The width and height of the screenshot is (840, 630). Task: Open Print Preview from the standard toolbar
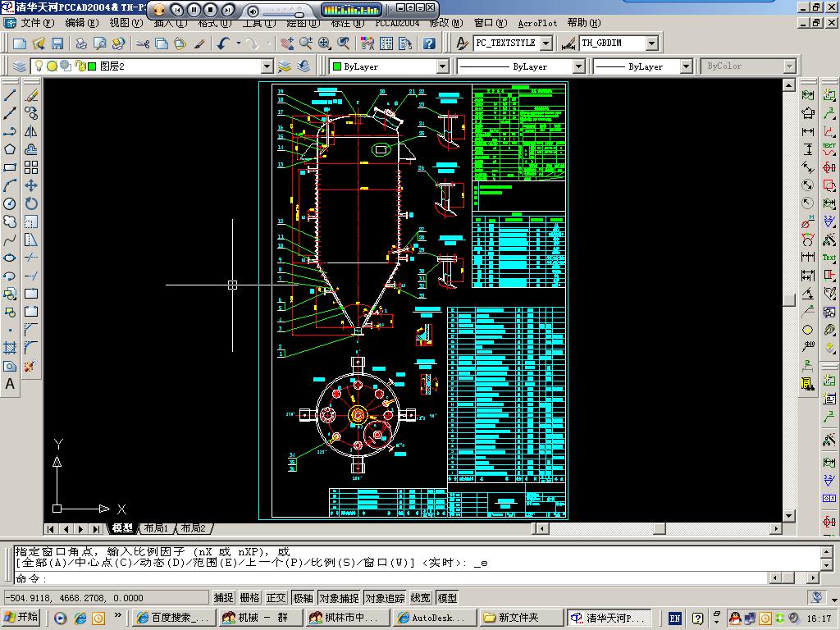(99, 43)
